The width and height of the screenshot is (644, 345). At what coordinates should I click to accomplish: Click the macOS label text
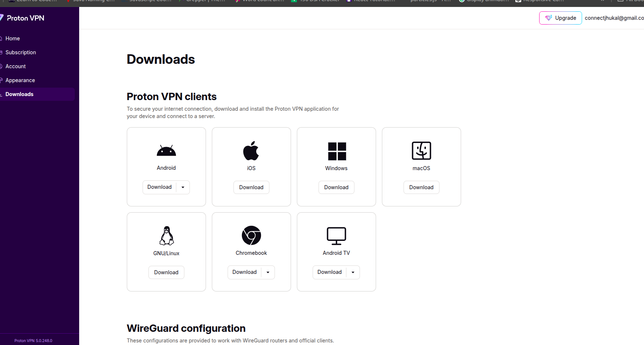[x=422, y=168]
